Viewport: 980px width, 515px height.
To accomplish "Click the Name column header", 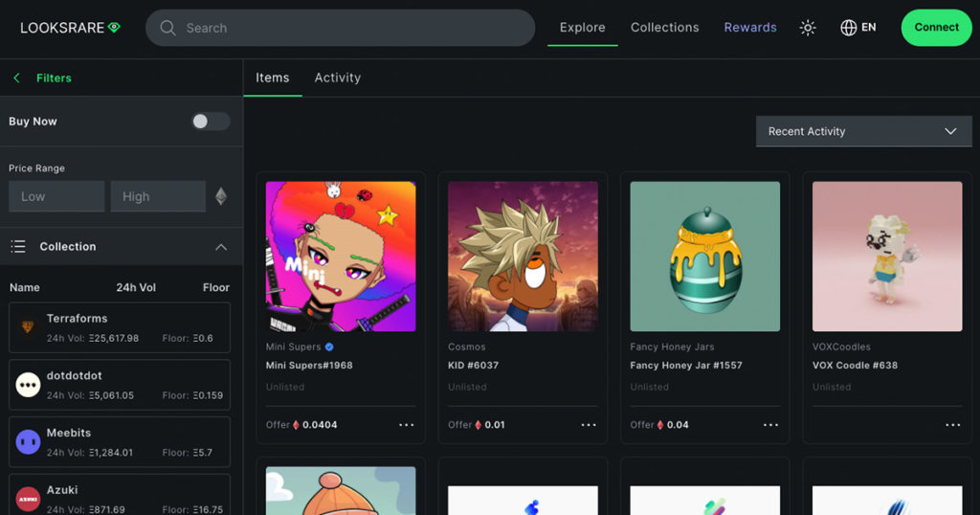I will point(24,287).
